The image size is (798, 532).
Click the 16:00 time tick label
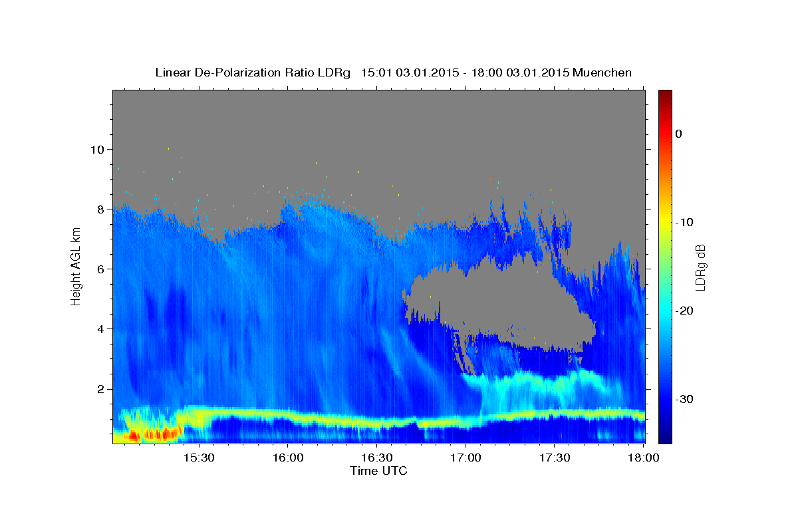tap(287, 458)
